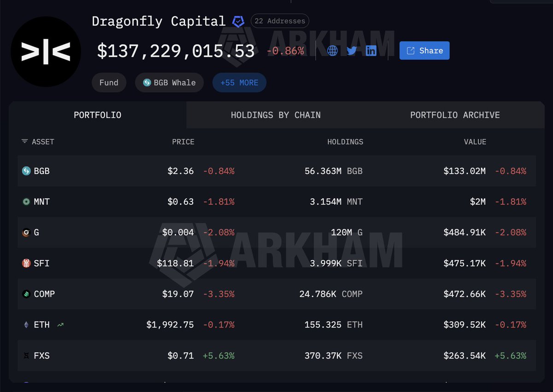Switch to Holdings By Chain tab
Image resolution: width=553 pixels, height=392 pixels.
276,115
